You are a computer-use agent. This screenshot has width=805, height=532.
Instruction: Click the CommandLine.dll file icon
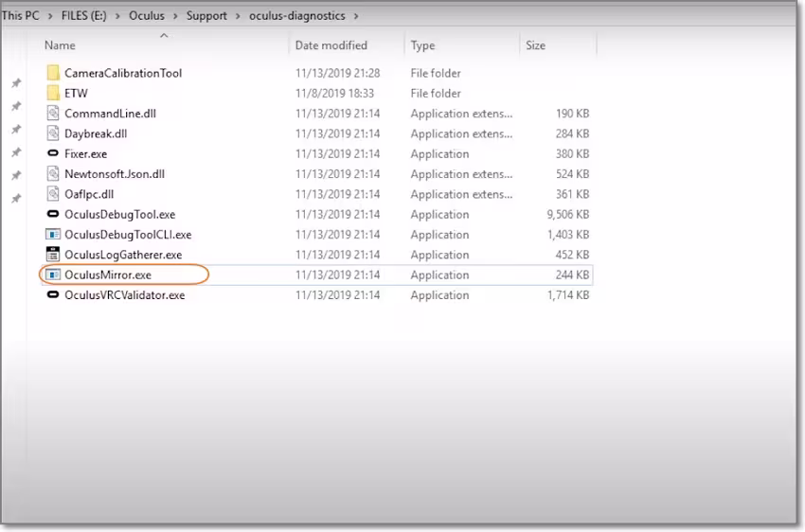(x=53, y=113)
